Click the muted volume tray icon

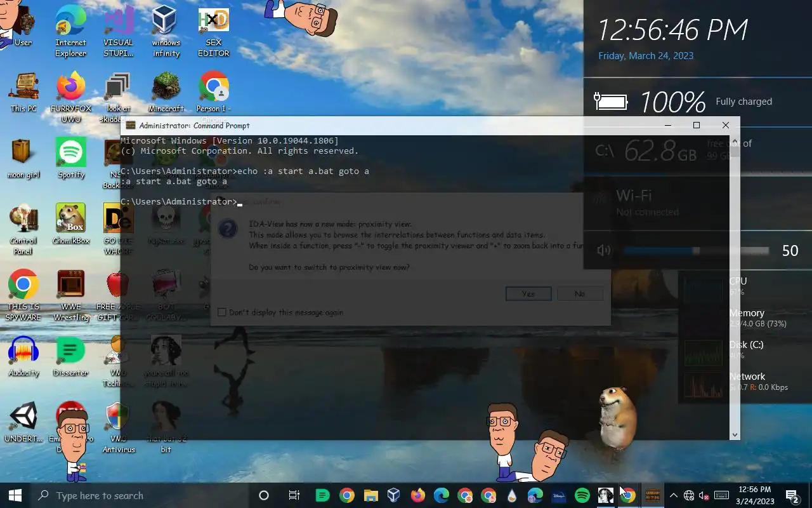click(x=704, y=495)
